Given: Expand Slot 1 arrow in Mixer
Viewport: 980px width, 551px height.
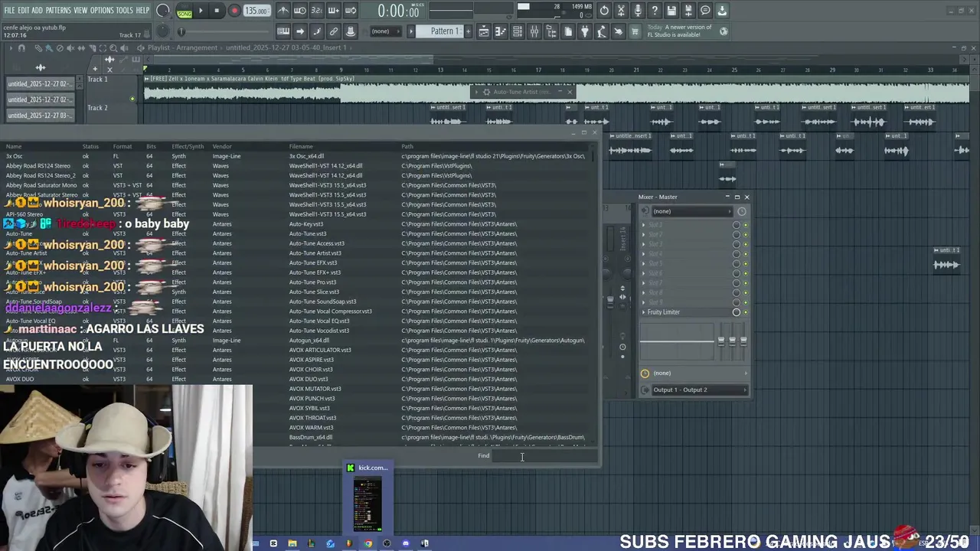Looking at the screenshot, I should (644, 225).
